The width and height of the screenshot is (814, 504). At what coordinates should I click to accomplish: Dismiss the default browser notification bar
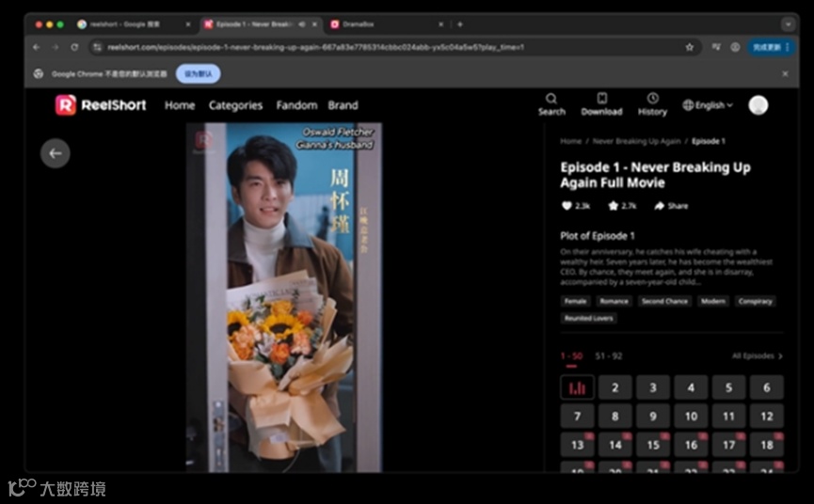(x=785, y=74)
